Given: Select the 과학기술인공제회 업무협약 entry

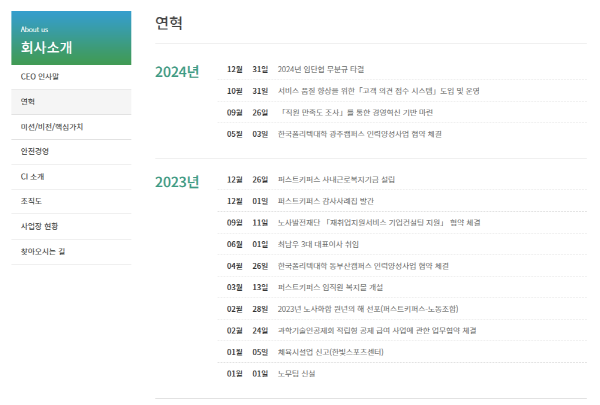Looking at the screenshot, I should [x=377, y=331].
